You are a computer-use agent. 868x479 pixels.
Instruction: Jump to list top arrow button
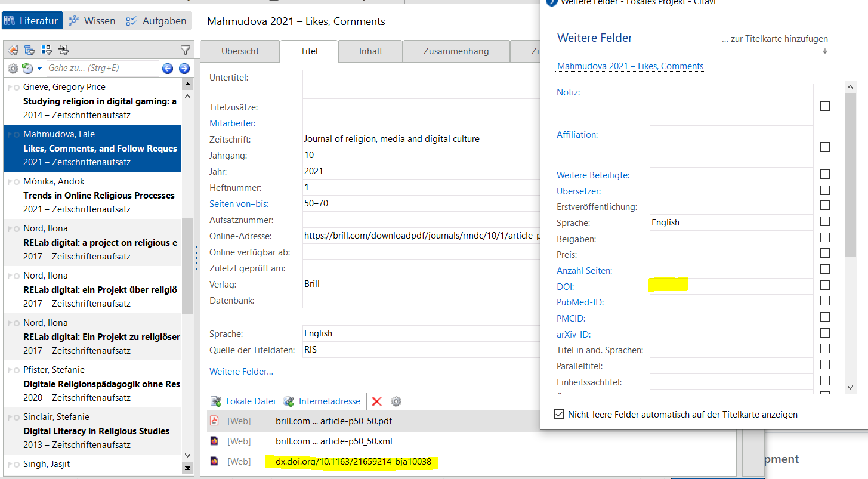pyautogui.click(x=187, y=84)
